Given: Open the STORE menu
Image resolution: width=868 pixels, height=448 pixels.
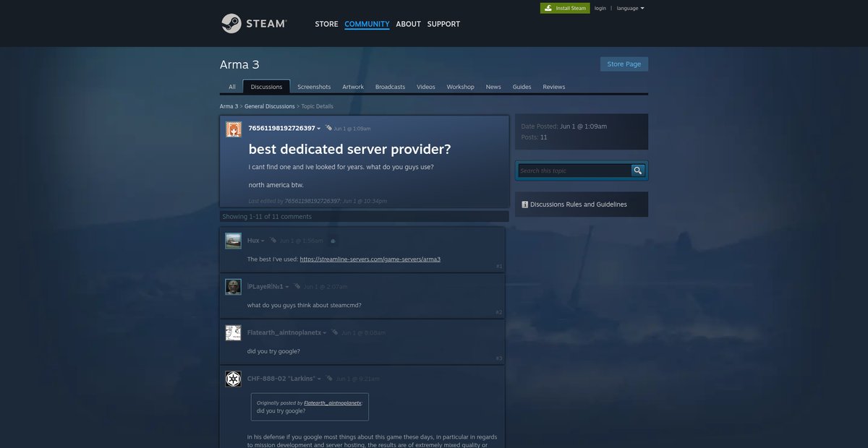Looking at the screenshot, I should 326,24.
